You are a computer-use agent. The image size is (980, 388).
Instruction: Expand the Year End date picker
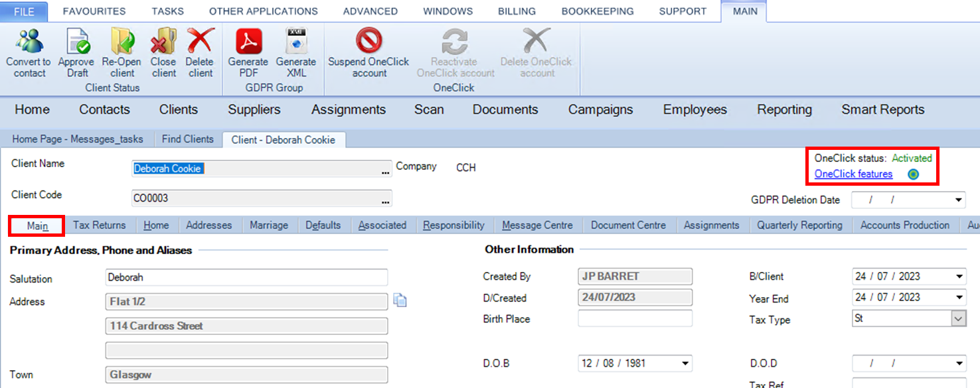(959, 297)
